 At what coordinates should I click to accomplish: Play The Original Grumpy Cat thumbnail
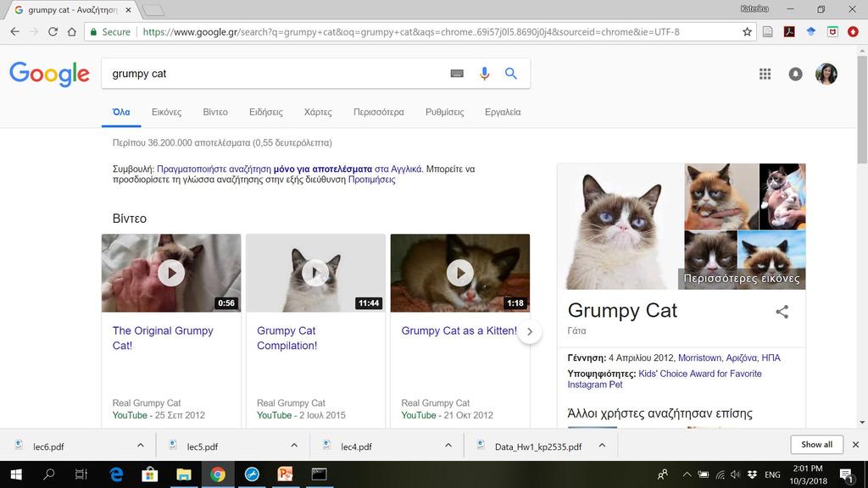(171, 273)
